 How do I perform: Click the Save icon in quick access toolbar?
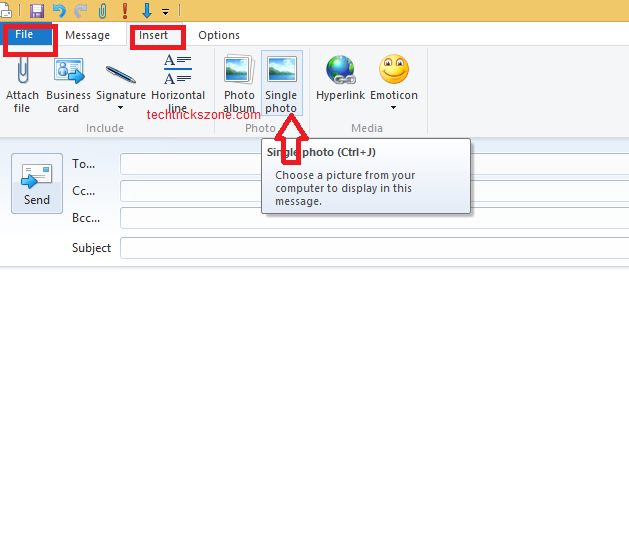click(37, 11)
